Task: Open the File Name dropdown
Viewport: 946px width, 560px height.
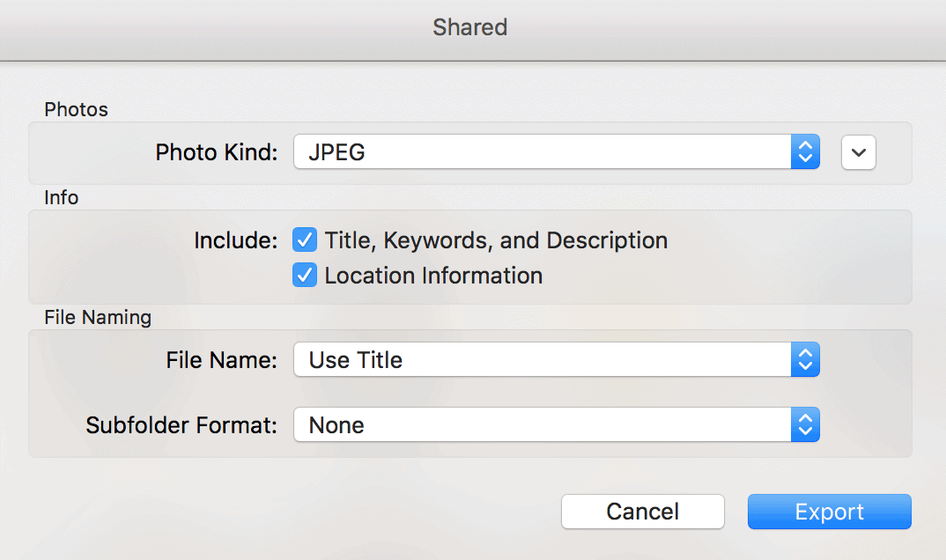Action: [555, 359]
